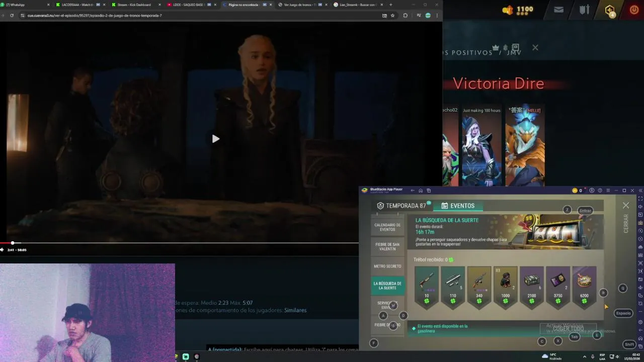
Task: Click the Espacio key overlay
Action: (623, 313)
